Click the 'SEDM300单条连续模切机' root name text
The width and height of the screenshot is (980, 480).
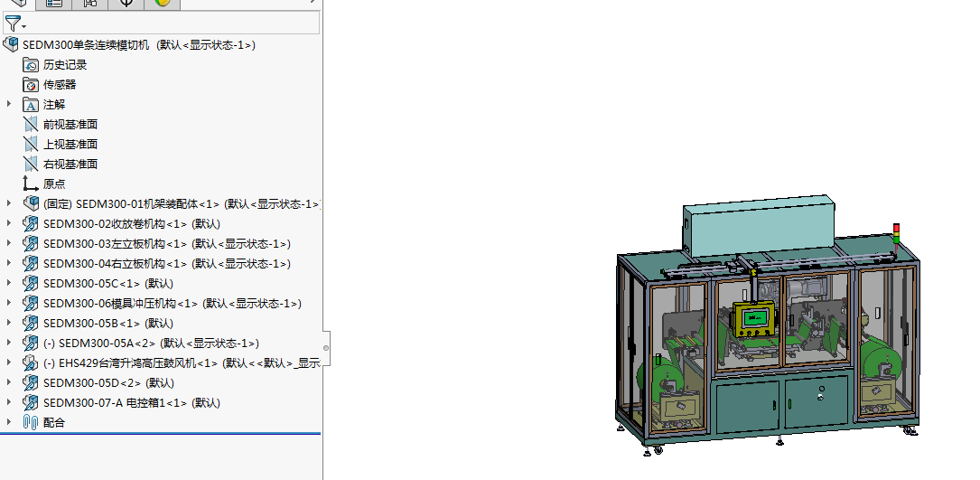coord(86,45)
